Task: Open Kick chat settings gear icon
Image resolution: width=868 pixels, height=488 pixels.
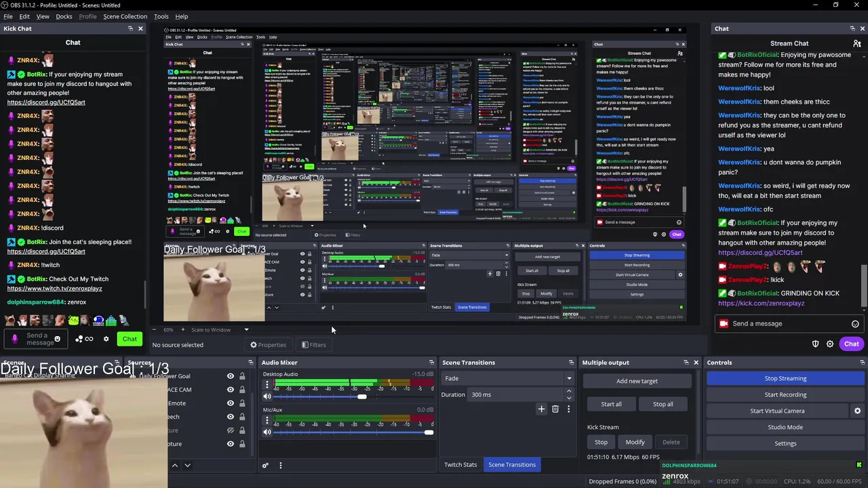Action: (106, 339)
